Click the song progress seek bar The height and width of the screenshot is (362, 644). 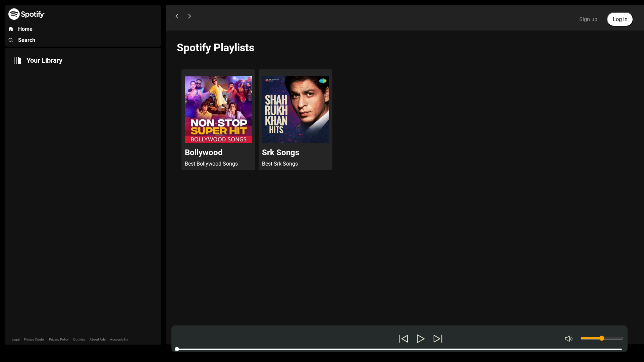[398, 349]
